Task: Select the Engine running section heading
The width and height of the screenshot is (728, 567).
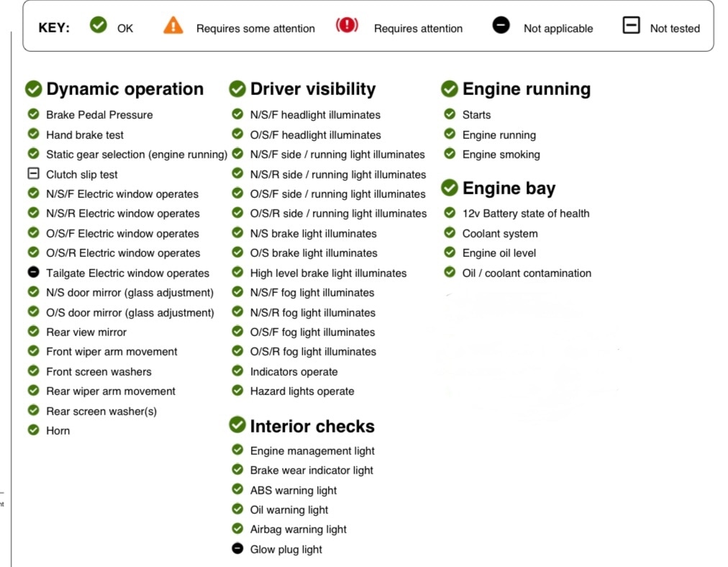Action: pyautogui.click(x=526, y=89)
